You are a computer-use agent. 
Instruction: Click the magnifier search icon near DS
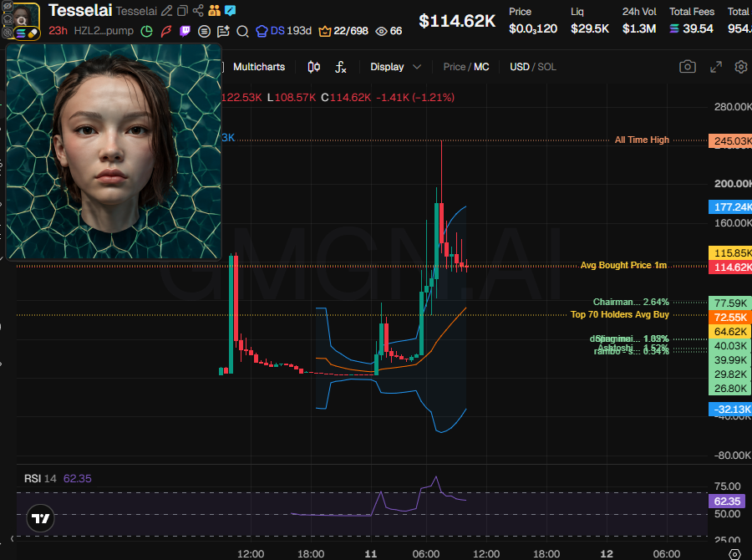242,32
